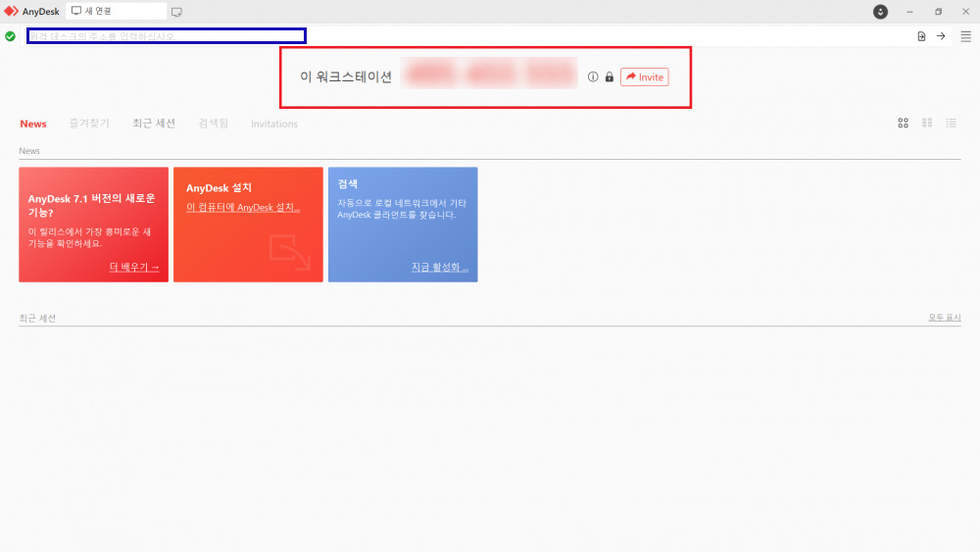The width and height of the screenshot is (980, 552).
Task: Open the AnyDesk 7.1 news card
Action: click(94, 225)
